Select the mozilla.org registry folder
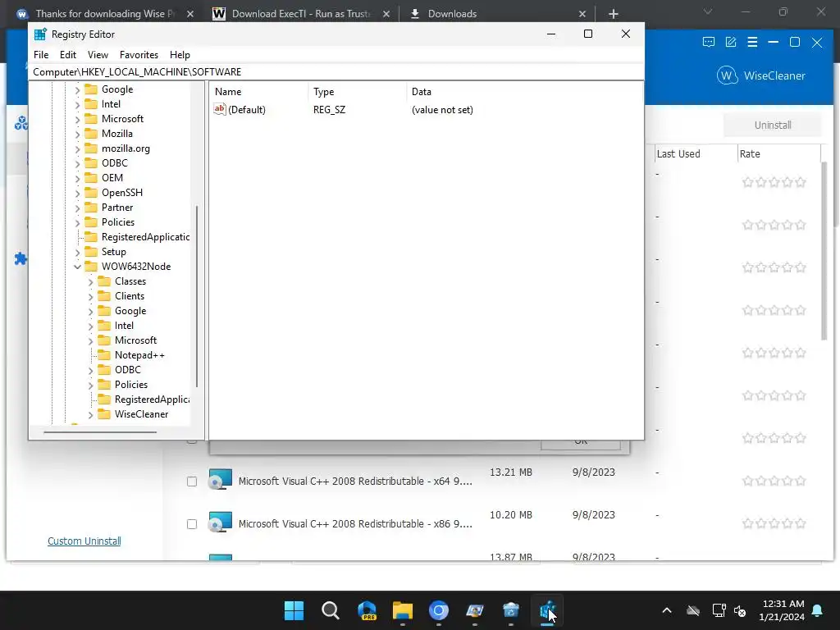840x630 pixels. [x=126, y=148]
